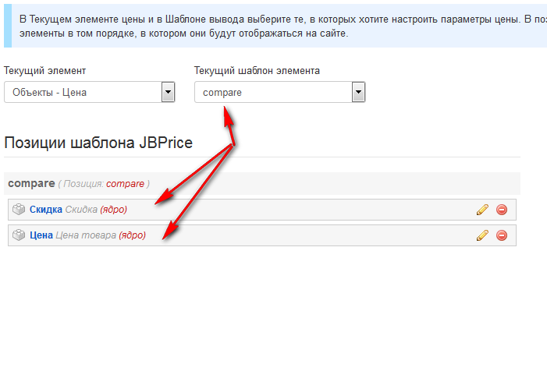The width and height of the screenshot is (547, 392).
Task: Click the 'Текущий элемент' label
Action: [x=44, y=71]
